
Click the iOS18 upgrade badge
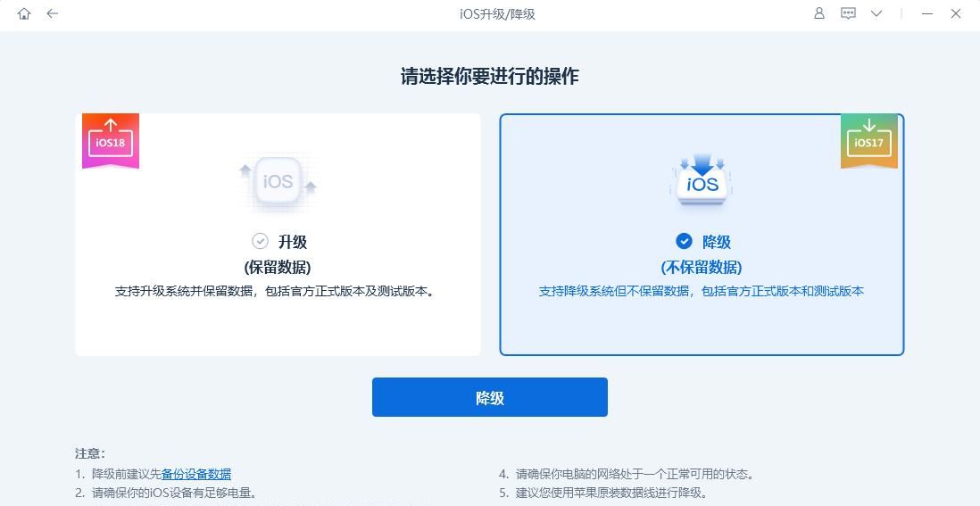point(111,141)
